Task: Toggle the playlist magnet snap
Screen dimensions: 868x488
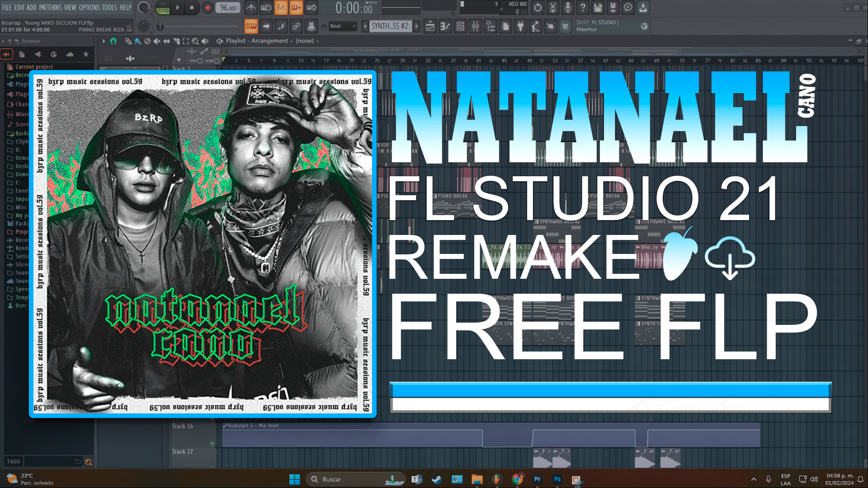Action: pyautogui.click(x=113, y=41)
